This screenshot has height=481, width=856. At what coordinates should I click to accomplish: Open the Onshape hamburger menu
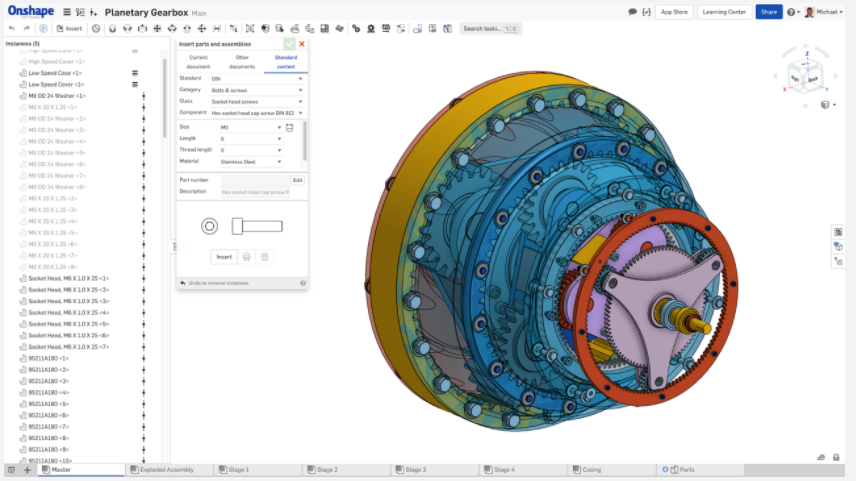(66, 12)
